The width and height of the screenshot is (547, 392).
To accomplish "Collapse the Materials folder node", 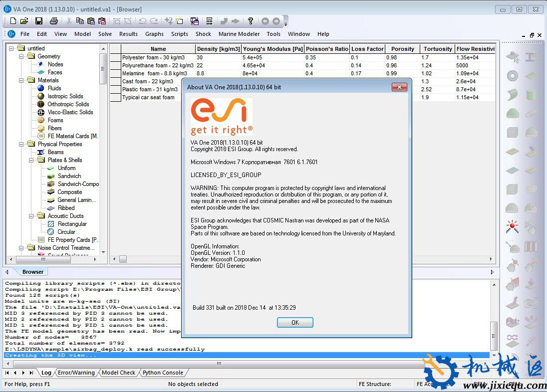I will click(21, 80).
